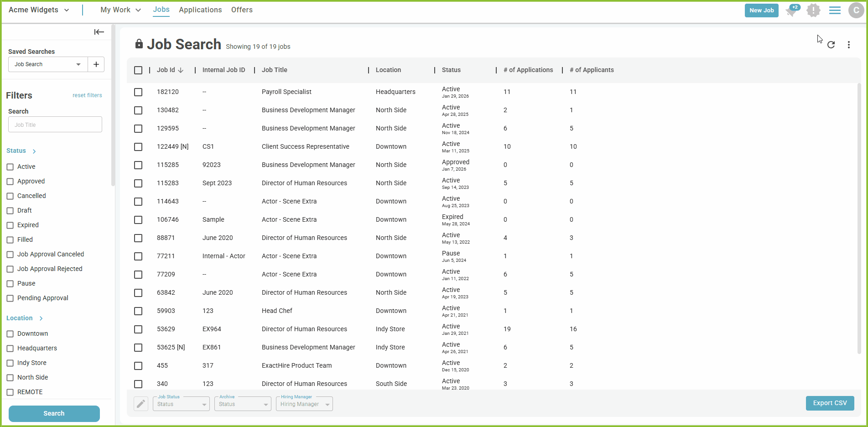Click the pencil edit icon
Viewport: 868px width, 427px height.
(141, 404)
